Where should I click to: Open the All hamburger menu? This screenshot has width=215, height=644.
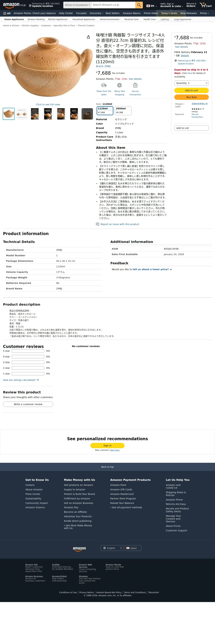click(7, 13)
